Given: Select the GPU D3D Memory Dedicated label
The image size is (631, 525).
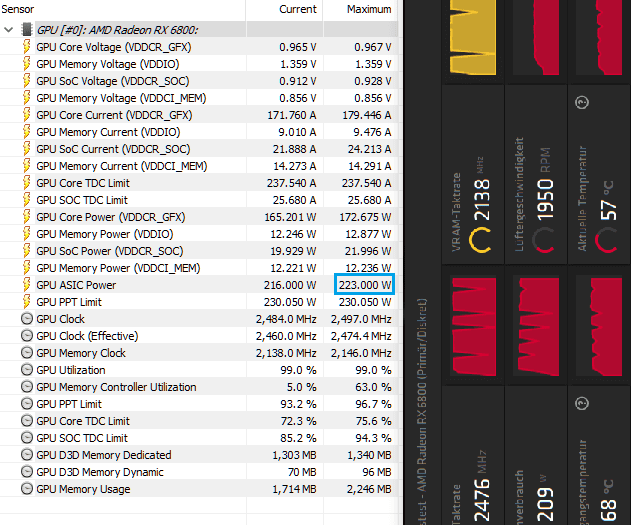Looking at the screenshot, I should [104, 455].
